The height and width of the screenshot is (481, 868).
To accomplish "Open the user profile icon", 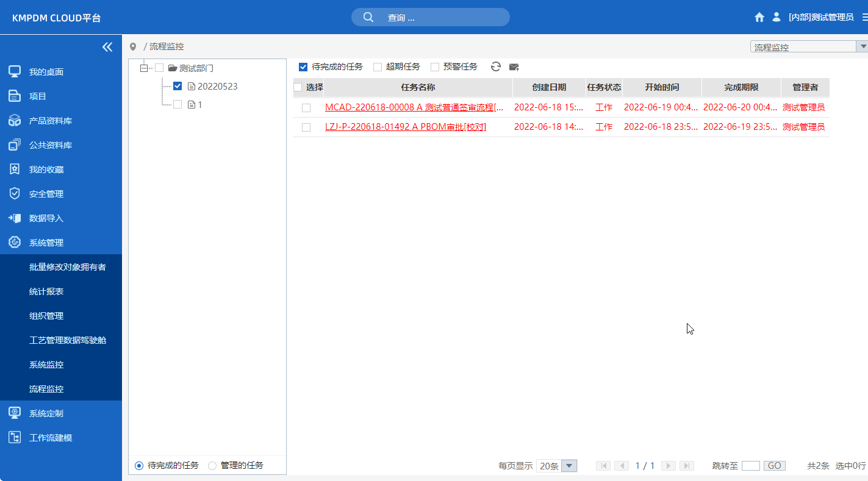I will point(776,17).
